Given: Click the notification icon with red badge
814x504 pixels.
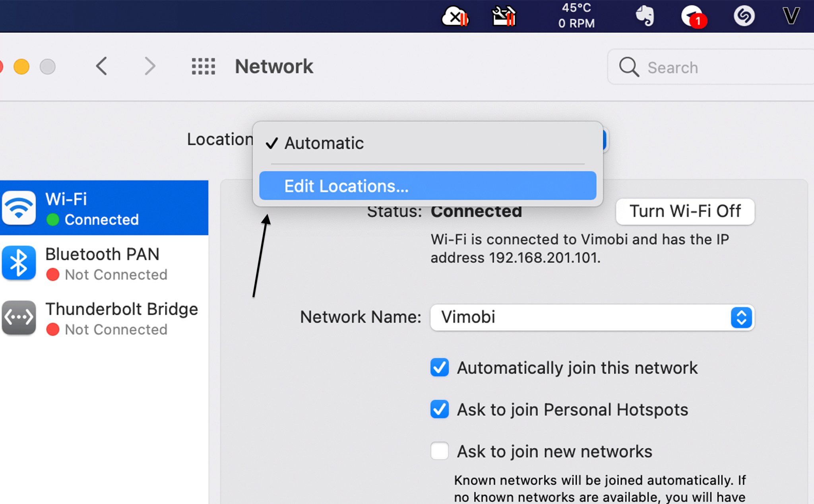Looking at the screenshot, I should point(693,17).
